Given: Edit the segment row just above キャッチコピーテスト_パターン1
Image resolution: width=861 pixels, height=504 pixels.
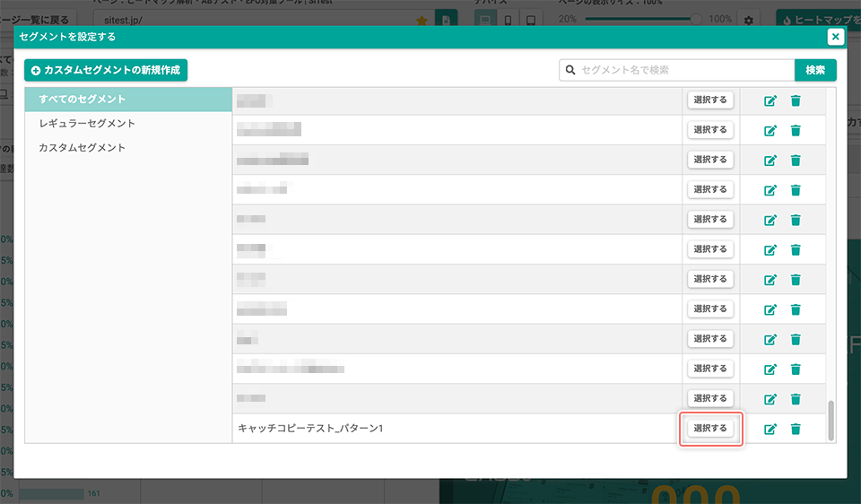Looking at the screenshot, I should click(770, 399).
